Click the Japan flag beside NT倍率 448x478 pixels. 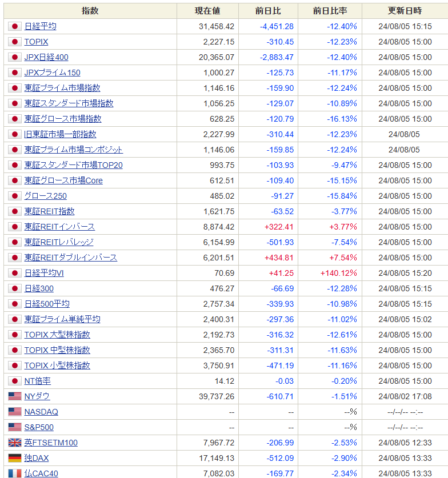point(15,381)
